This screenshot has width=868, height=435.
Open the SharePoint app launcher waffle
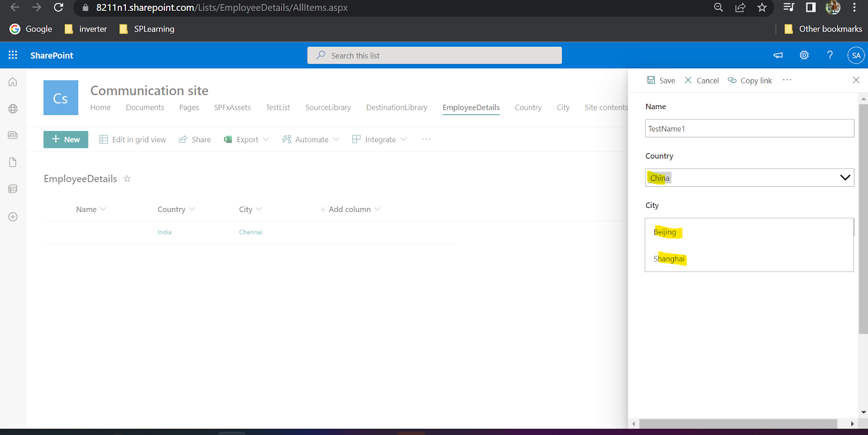pos(13,55)
